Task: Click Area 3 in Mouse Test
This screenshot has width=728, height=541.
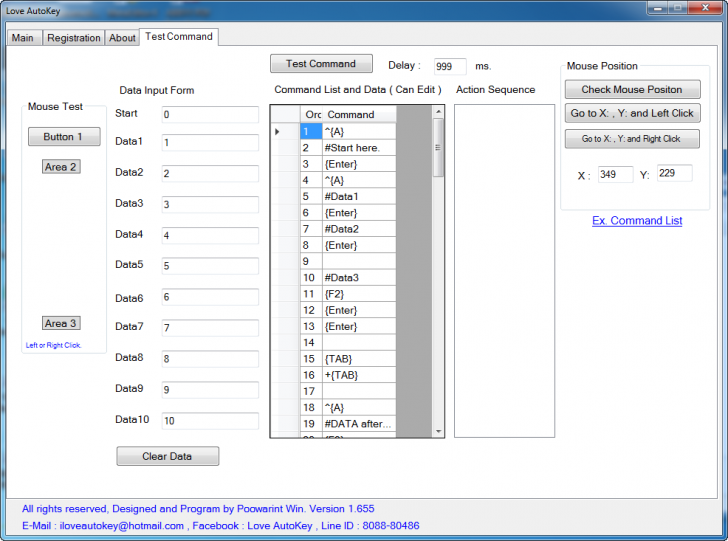Action: (61, 323)
